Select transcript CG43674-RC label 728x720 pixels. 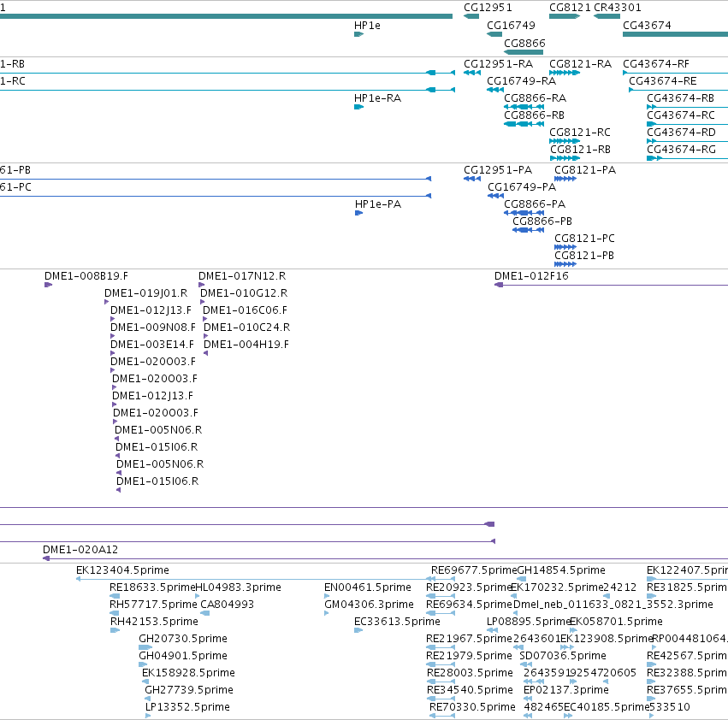(x=681, y=115)
